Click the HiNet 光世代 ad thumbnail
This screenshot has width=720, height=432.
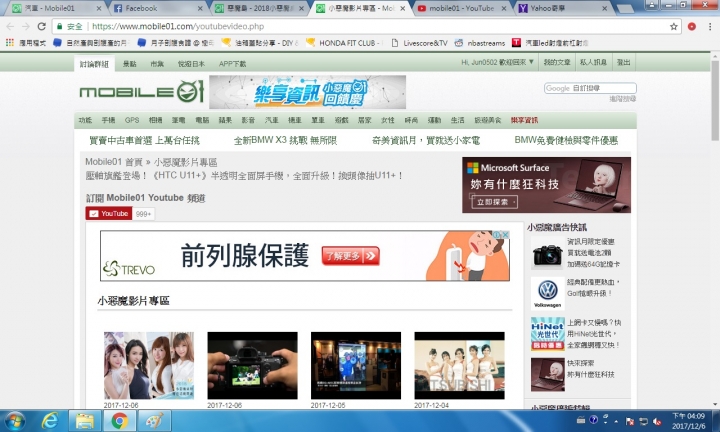click(x=547, y=334)
